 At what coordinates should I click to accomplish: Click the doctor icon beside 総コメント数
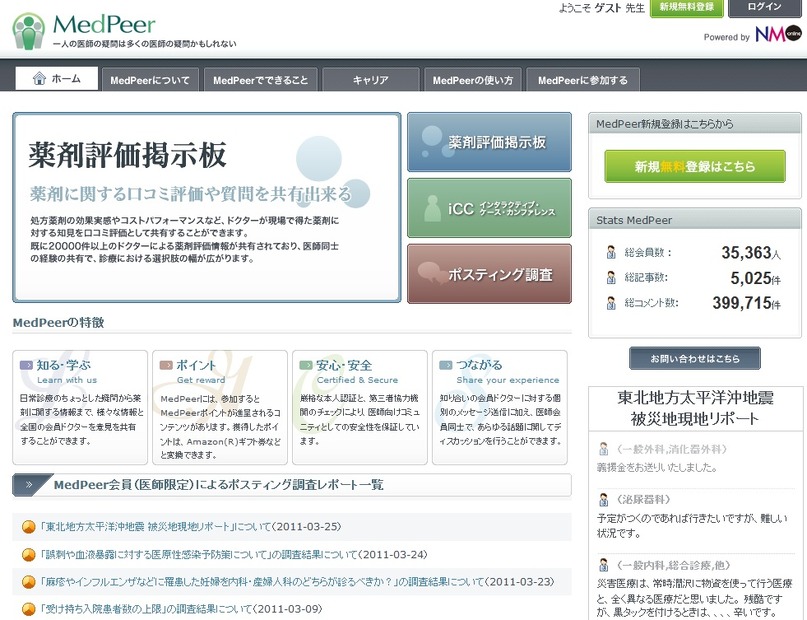point(611,303)
